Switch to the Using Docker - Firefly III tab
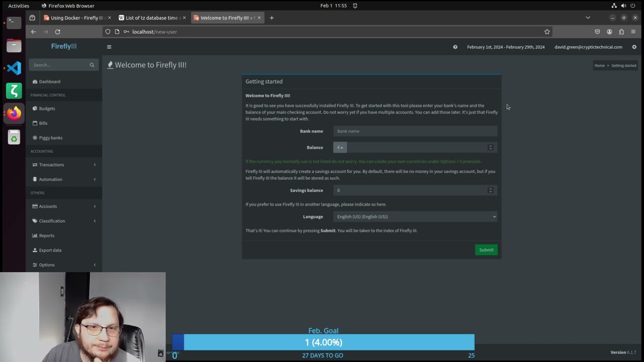 pyautogui.click(x=76, y=18)
